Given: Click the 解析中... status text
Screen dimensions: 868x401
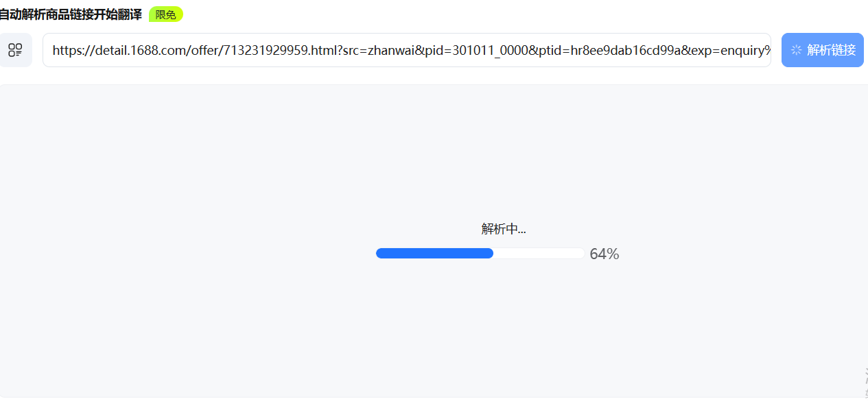Looking at the screenshot, I should click(504, 230).
